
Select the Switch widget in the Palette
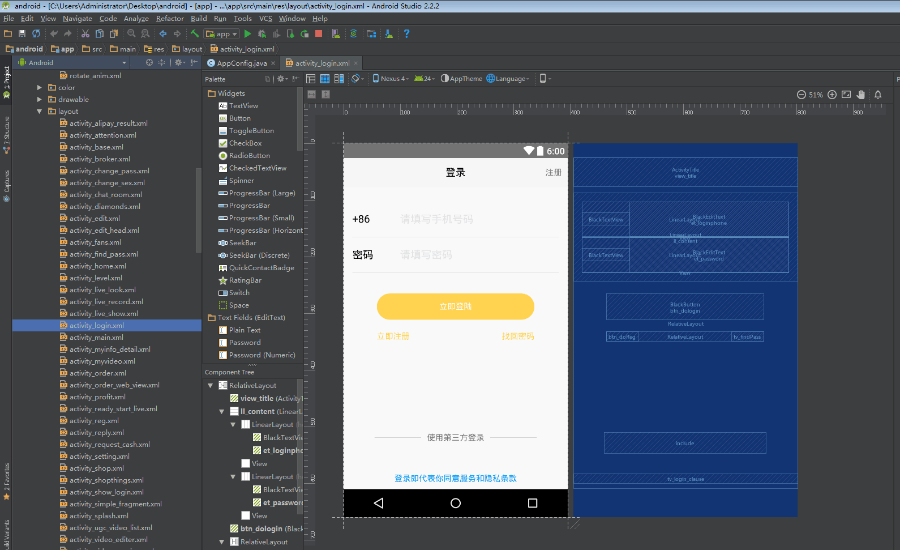click(x=239, y=293)
